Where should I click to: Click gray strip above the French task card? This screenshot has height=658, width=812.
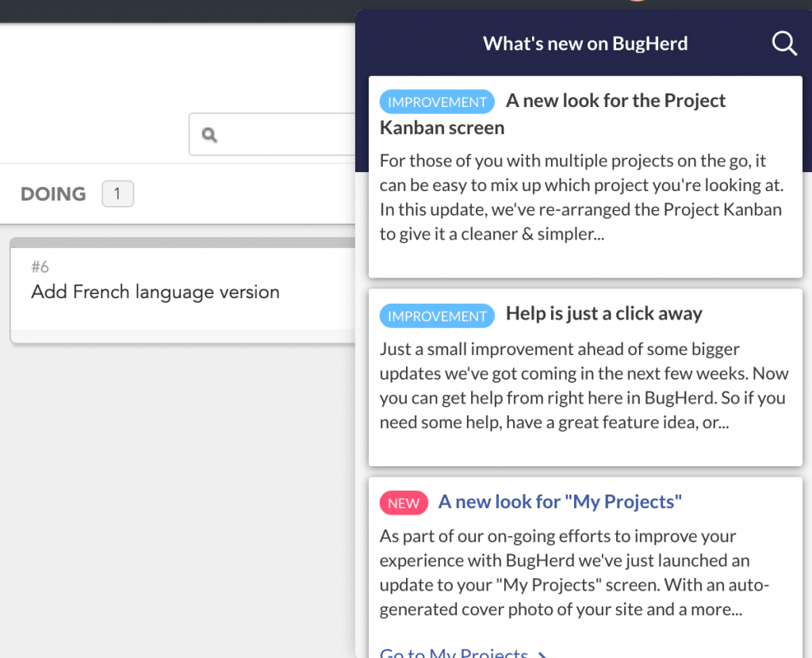[182, 243]
